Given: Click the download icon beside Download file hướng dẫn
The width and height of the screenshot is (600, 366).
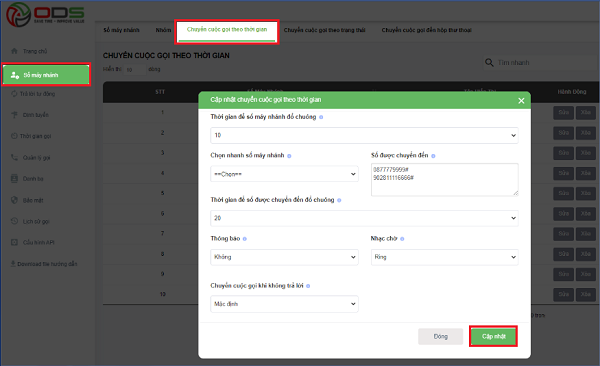Looking at the screenshot, I should click(x=13, y=263).
